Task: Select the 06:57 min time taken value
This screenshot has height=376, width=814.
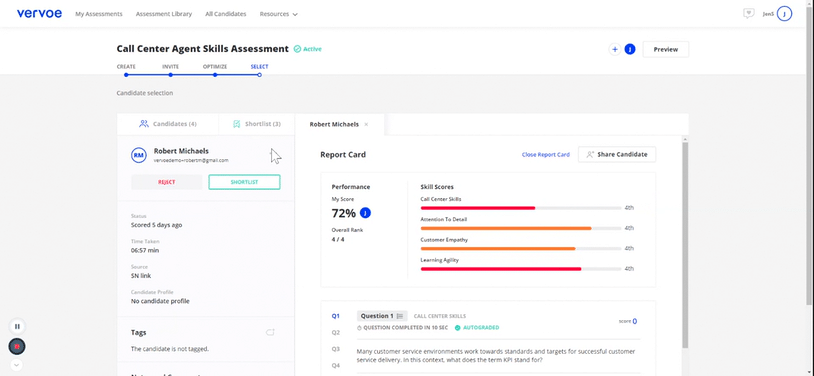Action: tap(145, 250)
